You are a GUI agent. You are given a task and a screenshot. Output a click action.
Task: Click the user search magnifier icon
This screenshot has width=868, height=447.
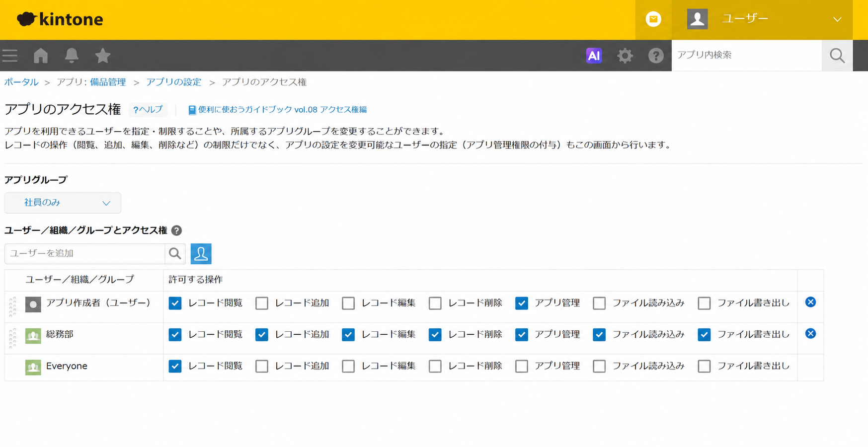(x=175, y=254)
